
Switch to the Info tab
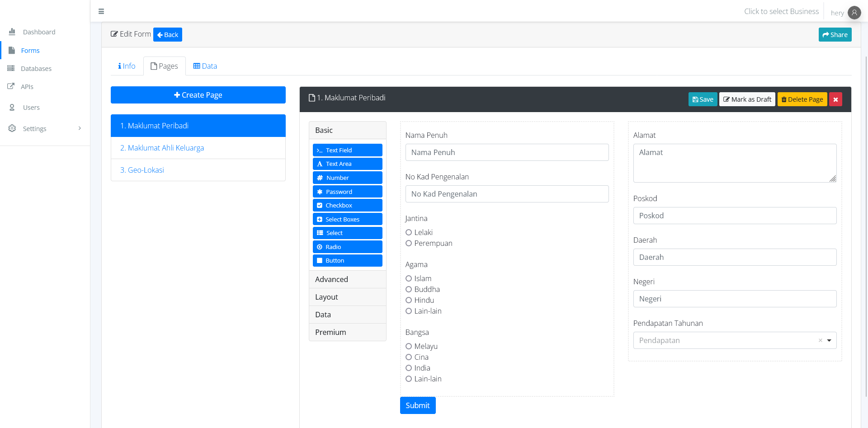pos(127,66)
